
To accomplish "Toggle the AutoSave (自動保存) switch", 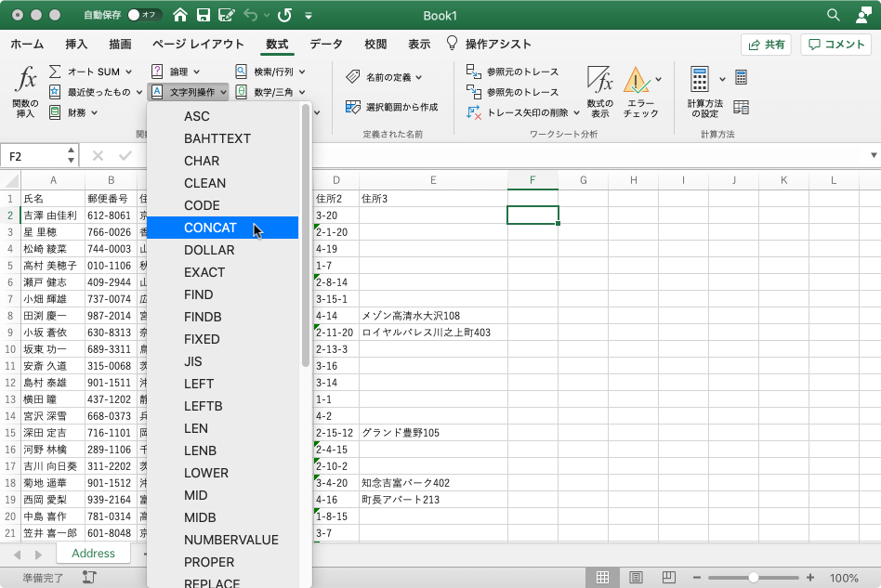I will coord(145,15).
